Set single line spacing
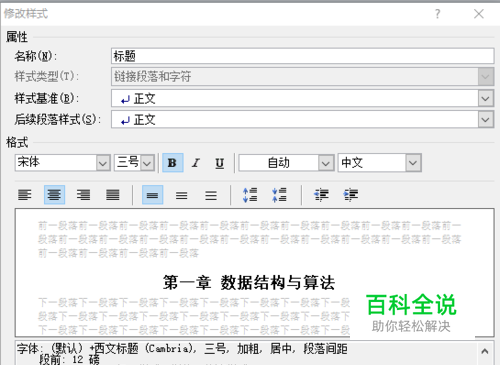 click(x=152, y=195)
